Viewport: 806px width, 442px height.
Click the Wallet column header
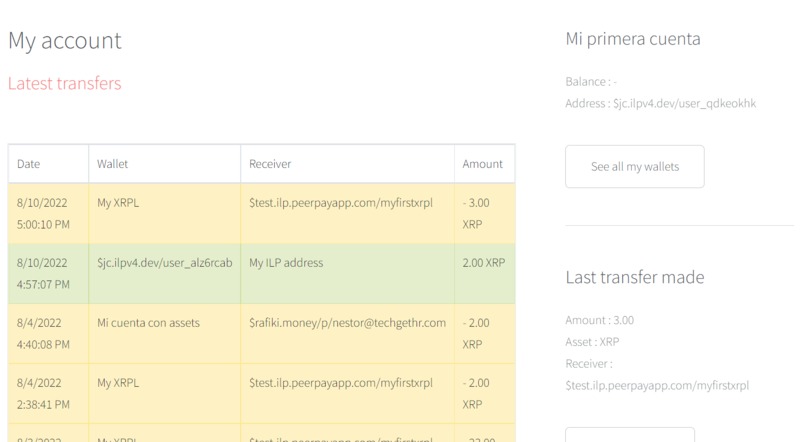(x=113, y=164)
